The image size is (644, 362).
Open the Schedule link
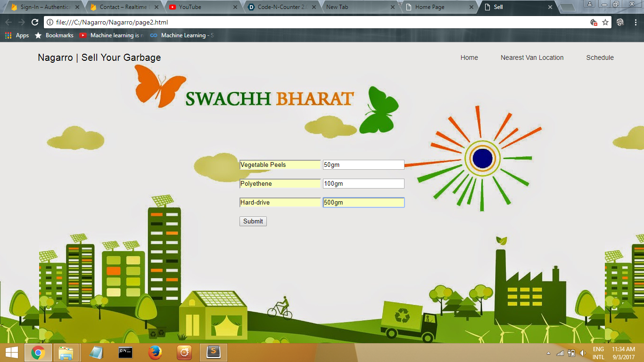point(600,58)
